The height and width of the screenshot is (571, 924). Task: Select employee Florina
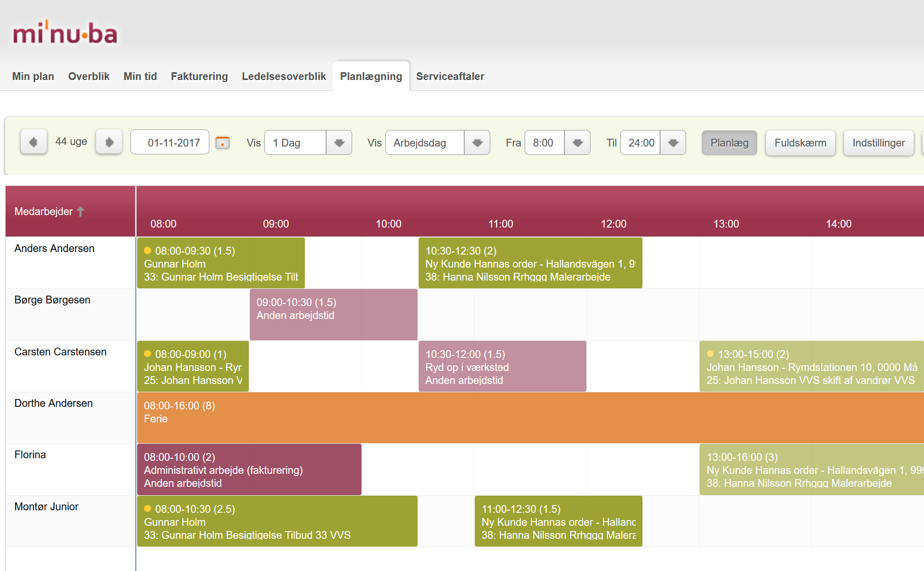pyautogui.click(x=30, y=455)
